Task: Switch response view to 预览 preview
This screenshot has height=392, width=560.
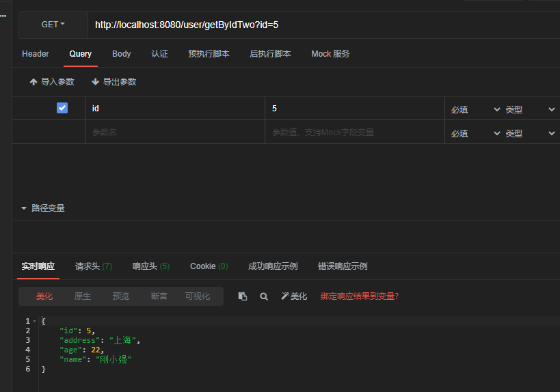Action: (x=121, y=296)
